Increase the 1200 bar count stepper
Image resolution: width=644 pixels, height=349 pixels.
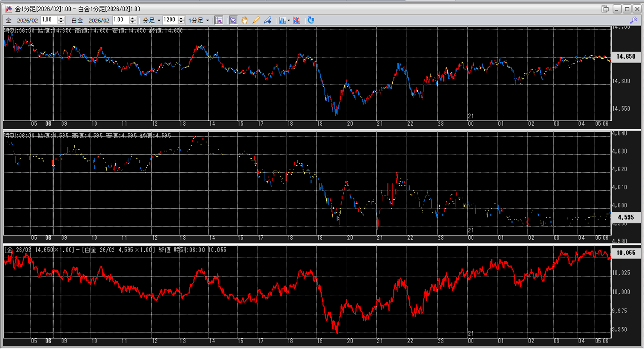181,18
